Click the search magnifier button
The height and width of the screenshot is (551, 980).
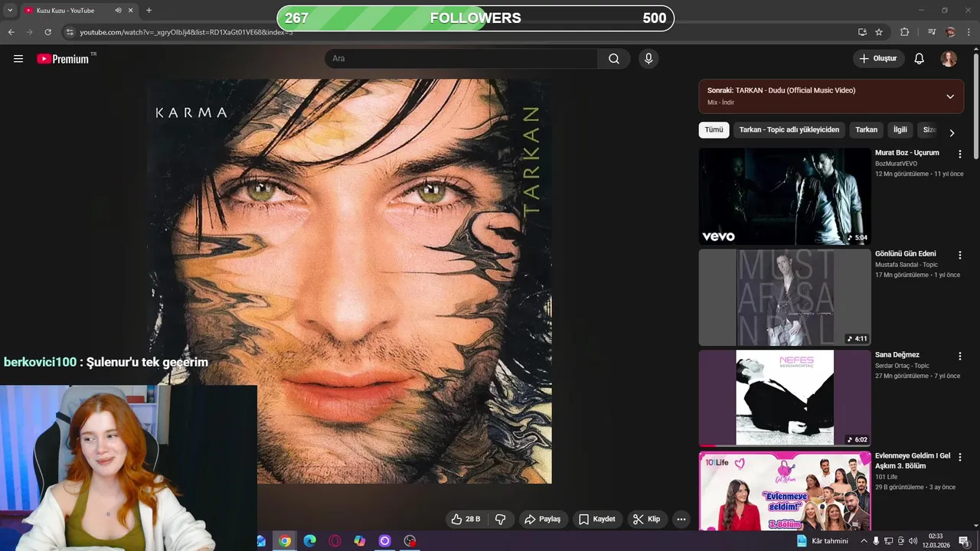tap(614, 59)
